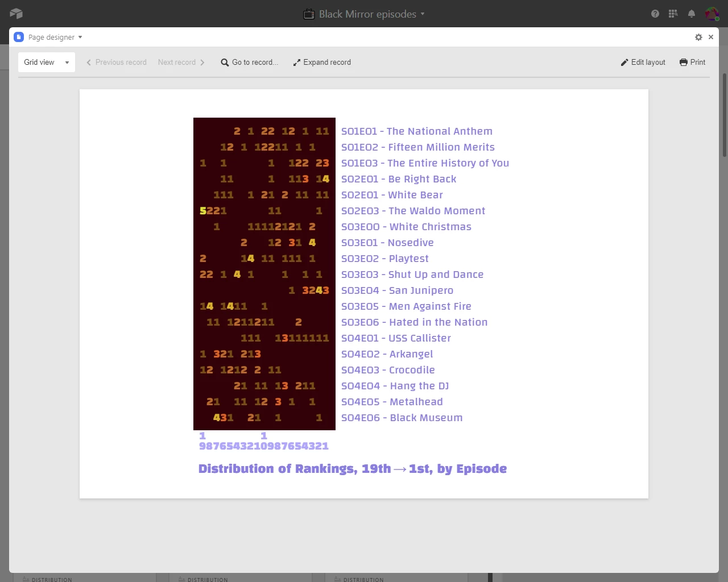Select S04E06 - Black Museum text
The width and height of the screenshot is (728, 582).
point(402,418)
